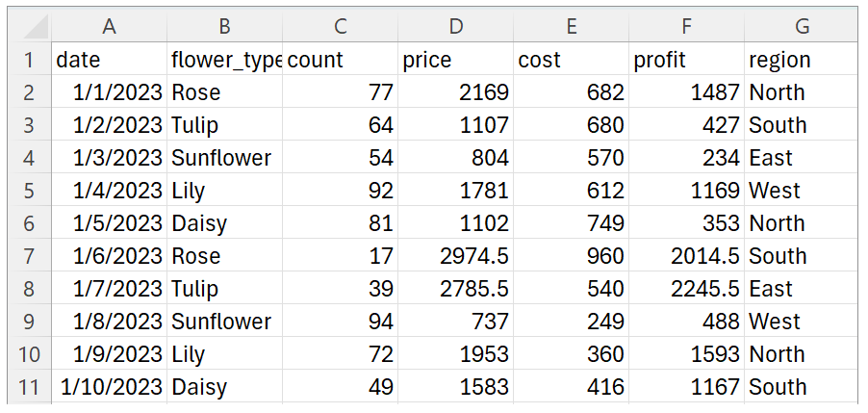Screen dimensions: 868x413
Task: Select column D header
Action: (x=455, y=27)
